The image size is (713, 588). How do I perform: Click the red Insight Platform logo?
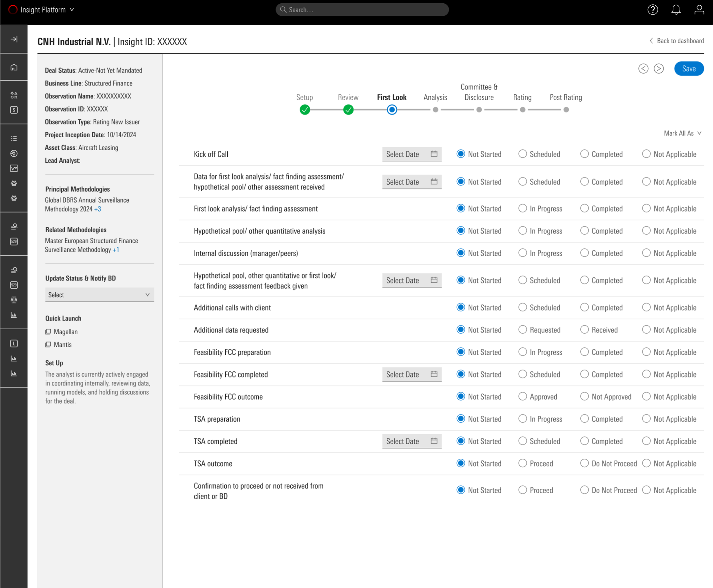(x=13, y=10)
